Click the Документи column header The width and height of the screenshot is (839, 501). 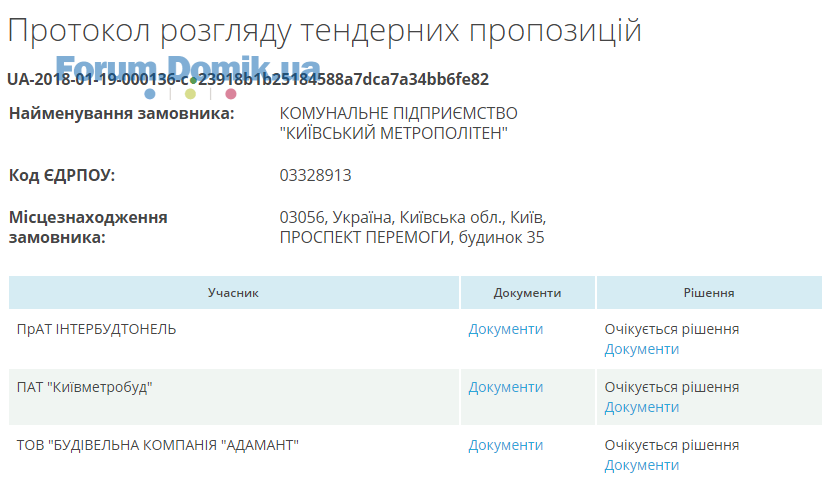click(x=527, y=293)
